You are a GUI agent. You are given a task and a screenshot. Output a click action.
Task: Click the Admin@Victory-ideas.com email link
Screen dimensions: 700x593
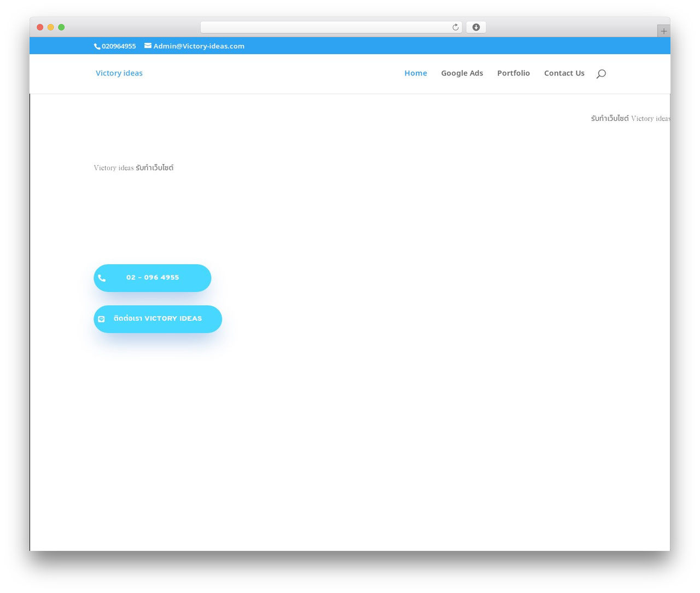coord(199,46)
